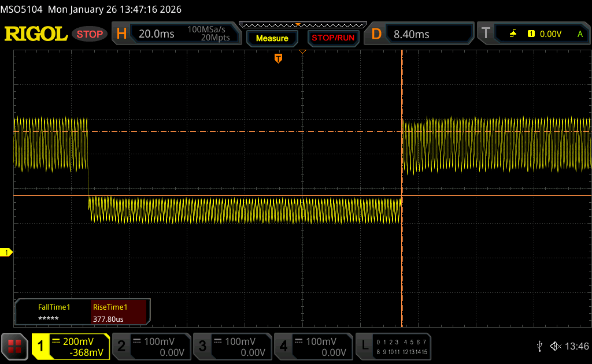This screenshot has height=364, width=592.
Task: Turn on channel 4 display
Action: (313, 346)
